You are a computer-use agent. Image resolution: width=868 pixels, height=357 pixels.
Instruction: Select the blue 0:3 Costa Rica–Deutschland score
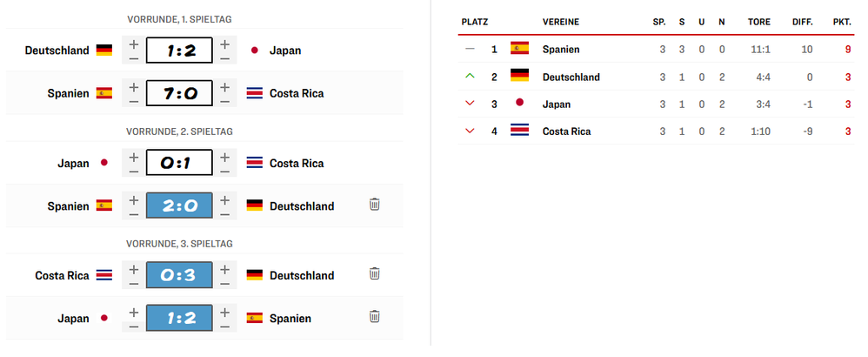click(x=179, y=274)
